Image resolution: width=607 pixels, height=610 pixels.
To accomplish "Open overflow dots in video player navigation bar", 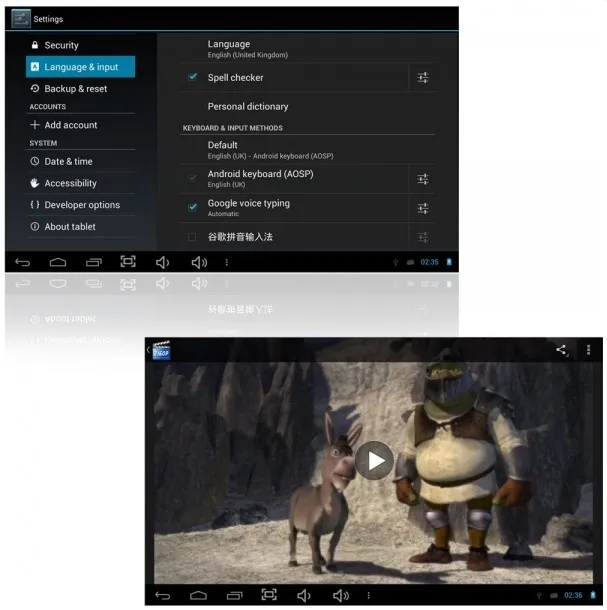I will point(368,596).
